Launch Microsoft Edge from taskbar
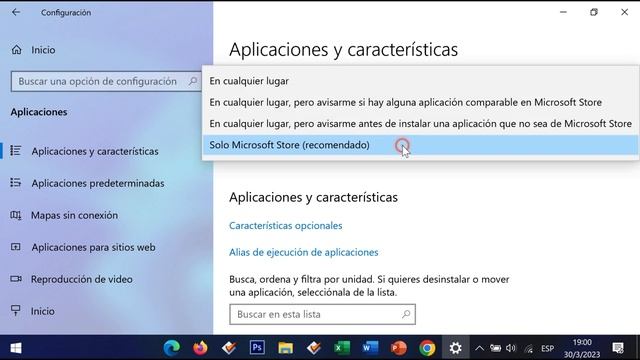640x360 pixels. (x=171, y=348)
